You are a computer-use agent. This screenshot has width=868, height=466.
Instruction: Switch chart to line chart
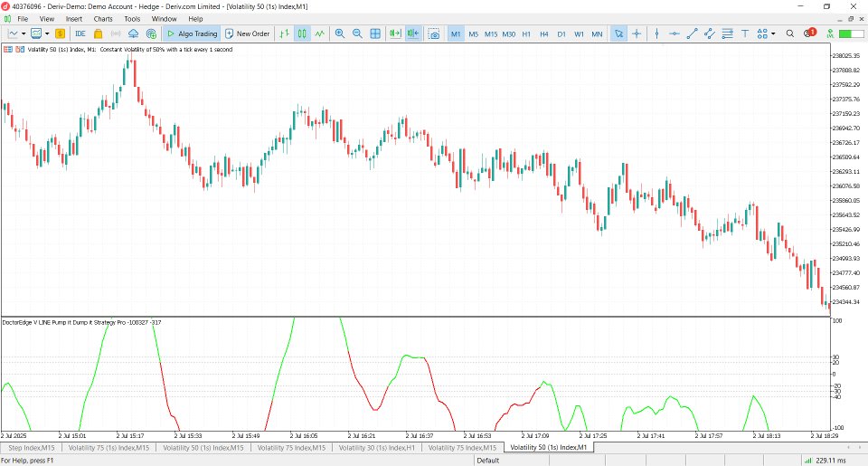pos(320,33)
